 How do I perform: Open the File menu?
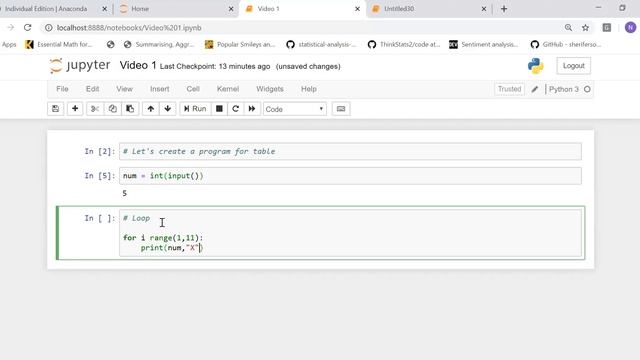click(62, 89)
